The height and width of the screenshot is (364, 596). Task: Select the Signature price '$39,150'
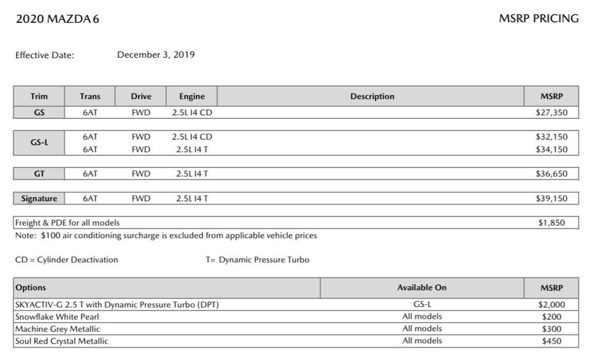click(552, 198)
